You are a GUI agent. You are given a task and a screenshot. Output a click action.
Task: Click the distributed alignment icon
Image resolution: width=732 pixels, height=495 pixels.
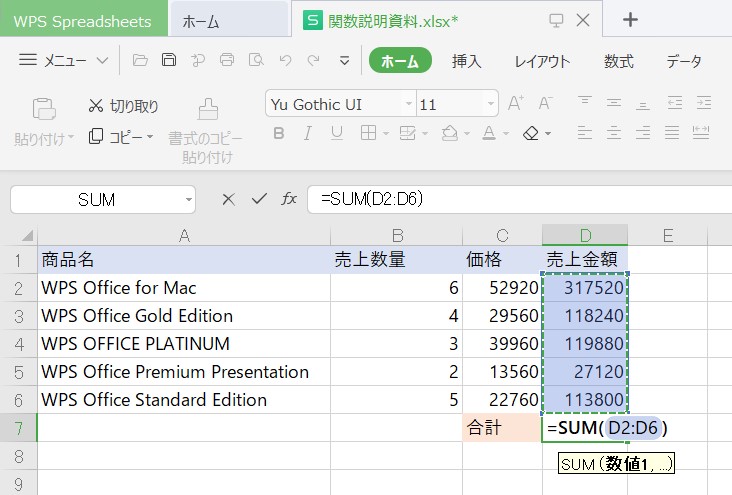[701, 133]
